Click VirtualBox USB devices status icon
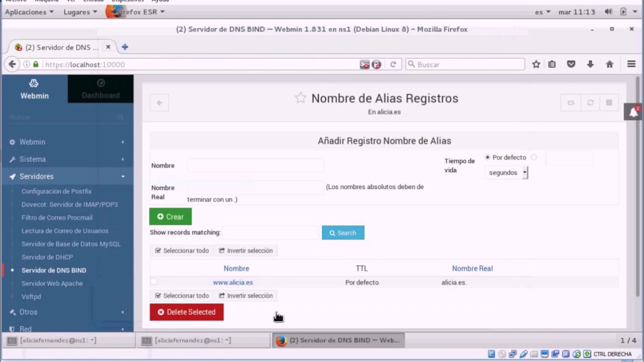This screenshot has width=644, height=362. tap(523, 354)
